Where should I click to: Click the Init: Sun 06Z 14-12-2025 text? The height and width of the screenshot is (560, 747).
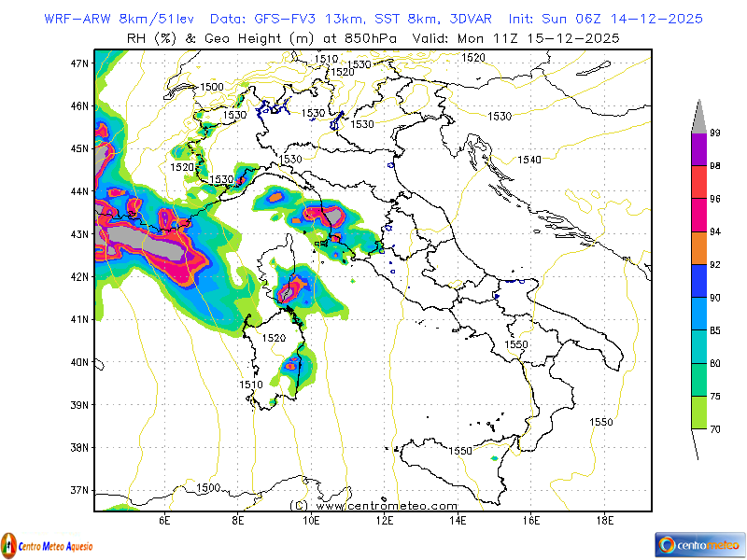[x=605, y=19]
